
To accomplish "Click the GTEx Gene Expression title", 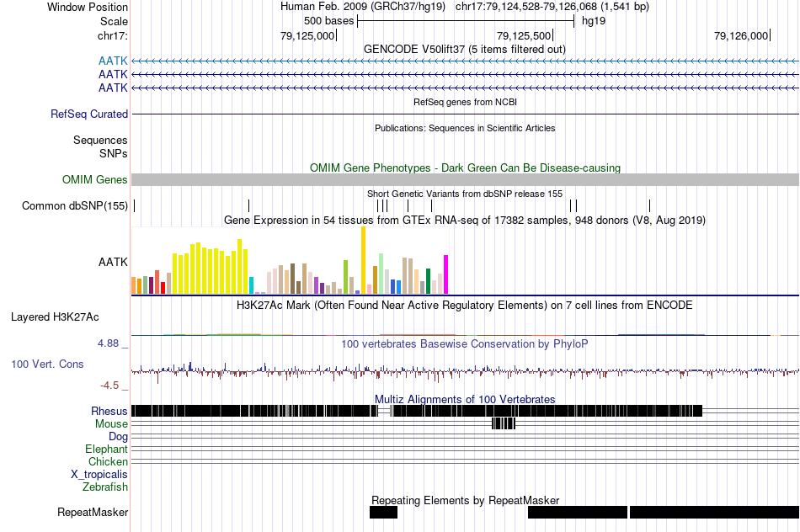I will coord(465,221).
